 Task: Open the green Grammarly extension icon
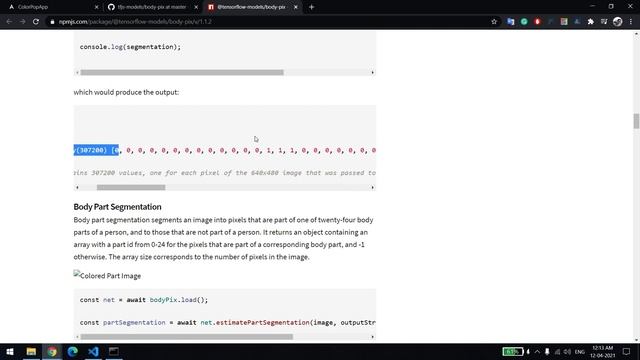[x=524, y=22]
